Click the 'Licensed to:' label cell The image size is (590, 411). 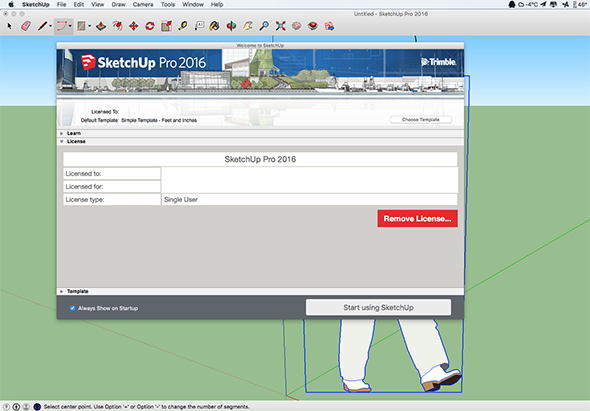pos(112,174)
